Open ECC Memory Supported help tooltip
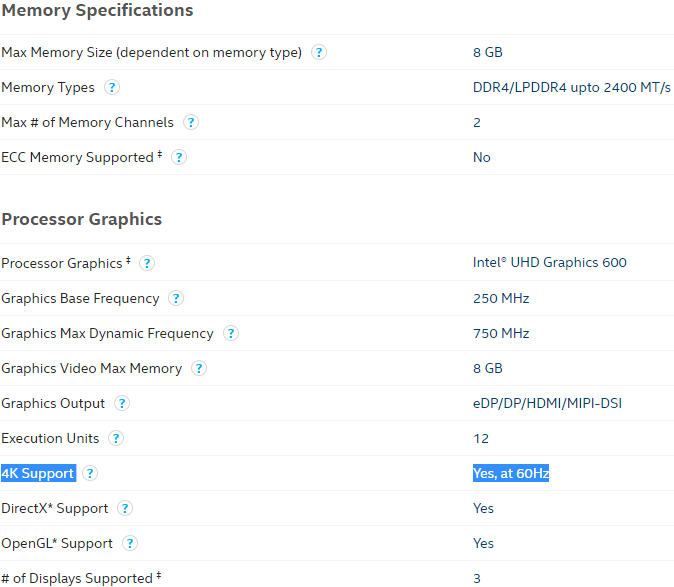Screen dimensions: 674x587 (179, 157)
